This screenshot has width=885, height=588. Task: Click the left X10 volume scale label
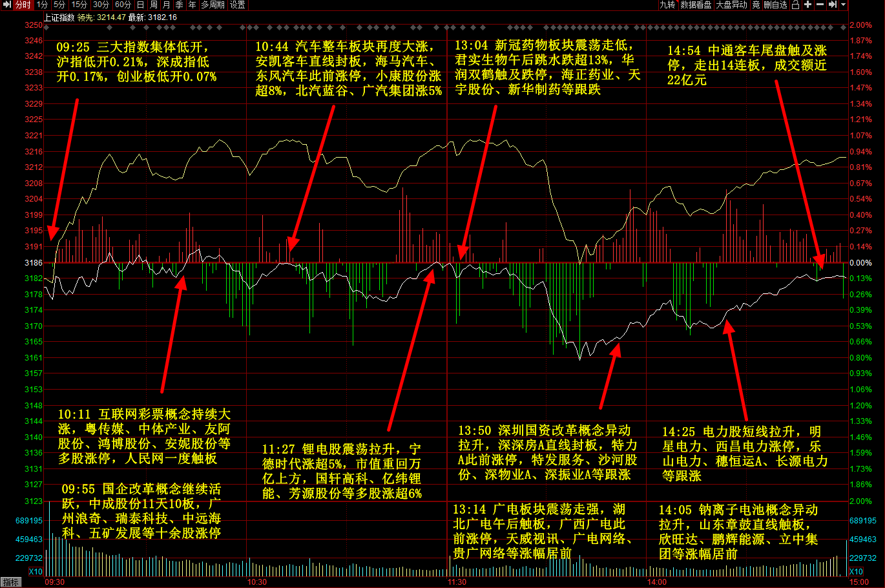(36, 571)
